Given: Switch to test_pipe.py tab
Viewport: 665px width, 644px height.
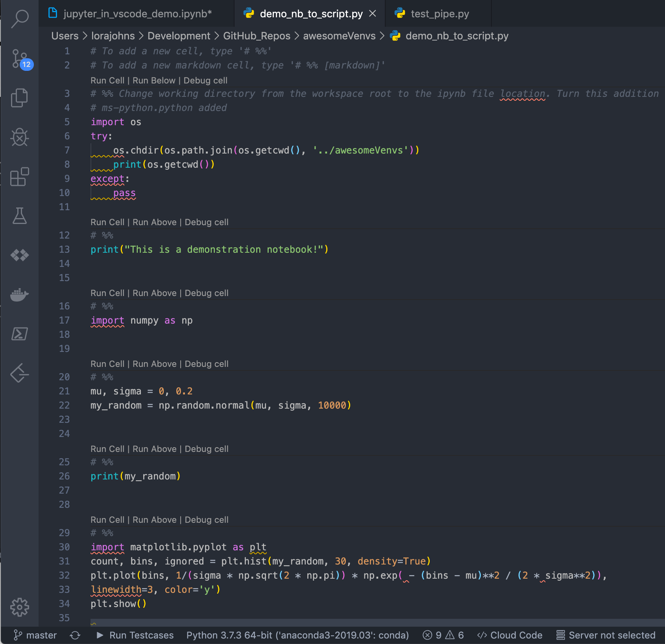Looking at the screenshot, I should (432, 14).
